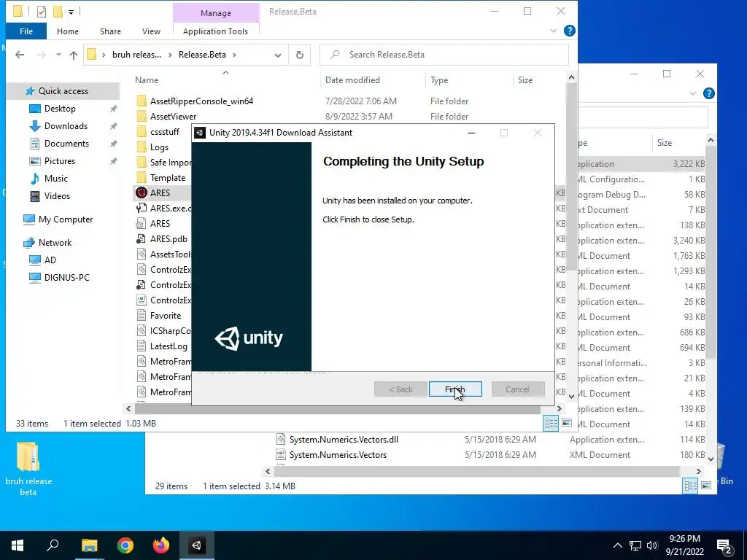Click front window horizontal scrollbar

pyautogui.click(x=337, y=408)
